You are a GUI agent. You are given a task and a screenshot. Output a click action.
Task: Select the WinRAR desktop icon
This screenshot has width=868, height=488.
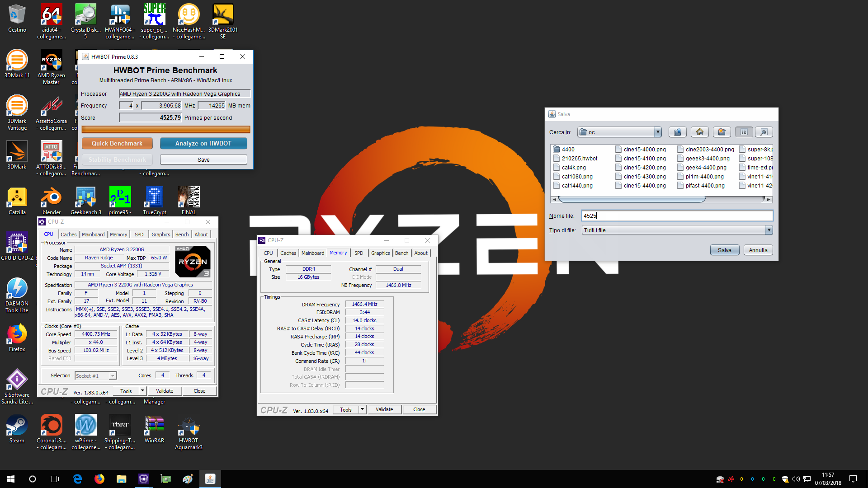[x=154, y=429]
